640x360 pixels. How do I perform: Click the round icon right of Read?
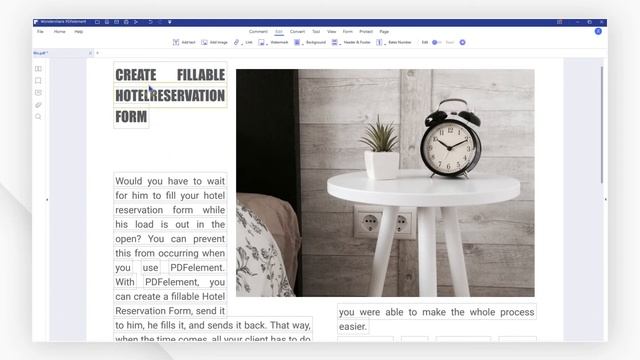point(462,42)
